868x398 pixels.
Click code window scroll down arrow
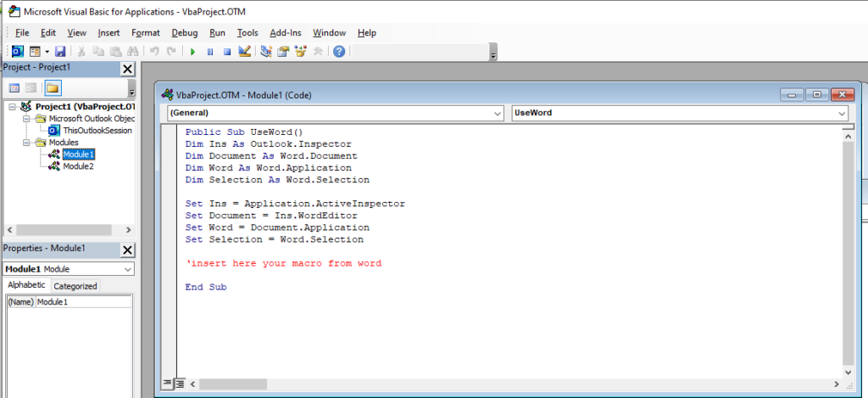[849, 373]
